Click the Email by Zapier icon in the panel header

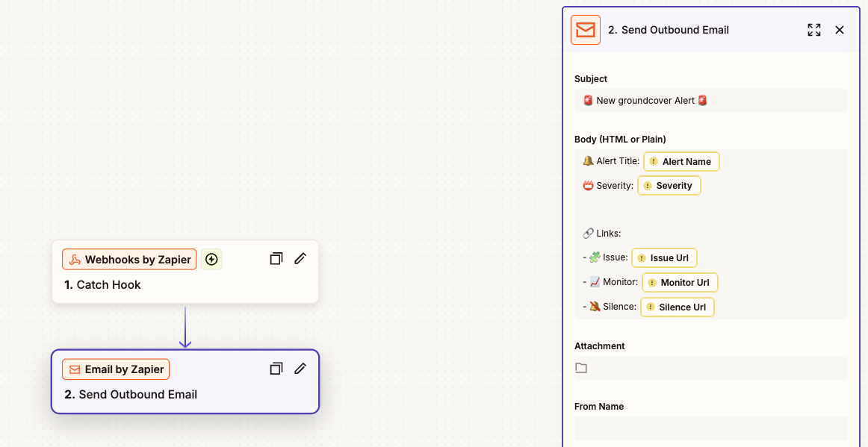coord(586,30)
